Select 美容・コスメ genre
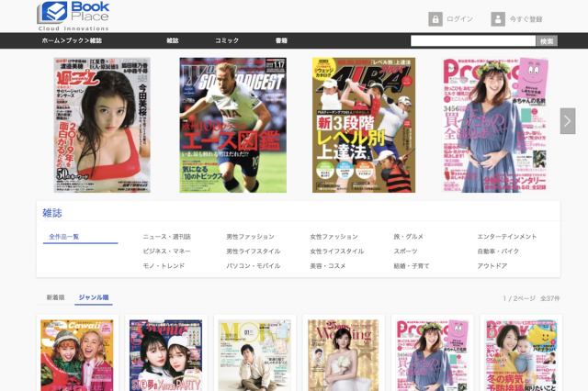Screen dimensions: 588x391 328,266
